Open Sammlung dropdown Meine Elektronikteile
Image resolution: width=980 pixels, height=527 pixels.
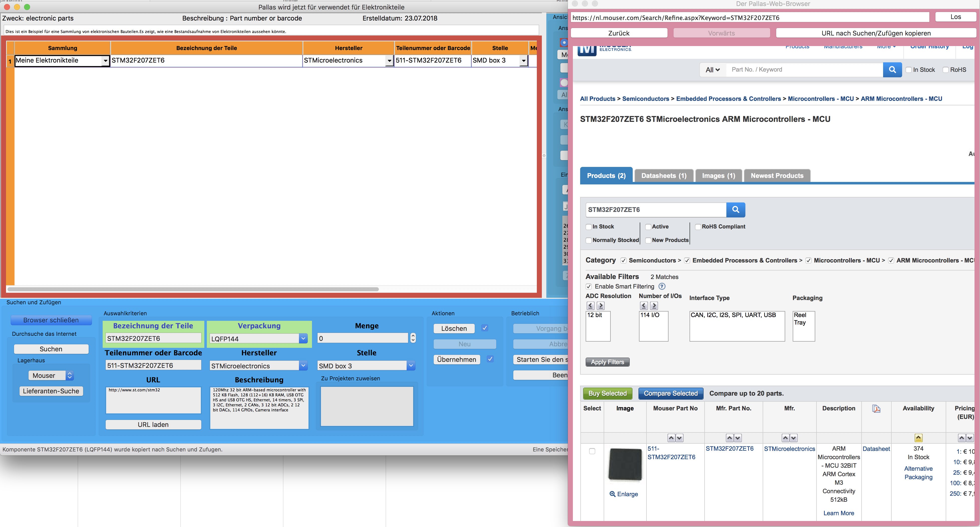pyautogui.click(x=105, y=61)
